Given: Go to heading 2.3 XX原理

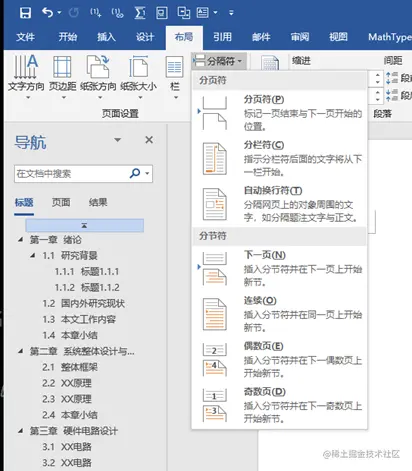Looking at the screenshot, I should [x=67, y=399].
